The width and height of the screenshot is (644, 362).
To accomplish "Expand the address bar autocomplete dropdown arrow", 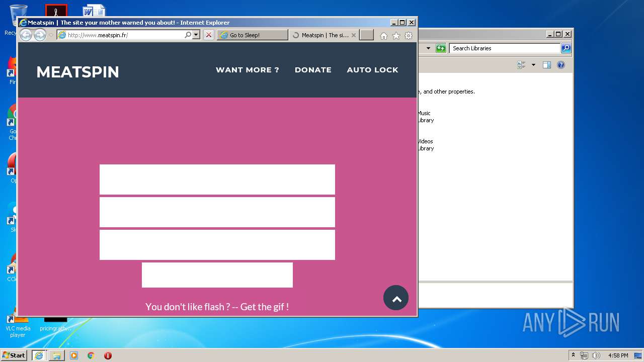I will click(196, 35).
